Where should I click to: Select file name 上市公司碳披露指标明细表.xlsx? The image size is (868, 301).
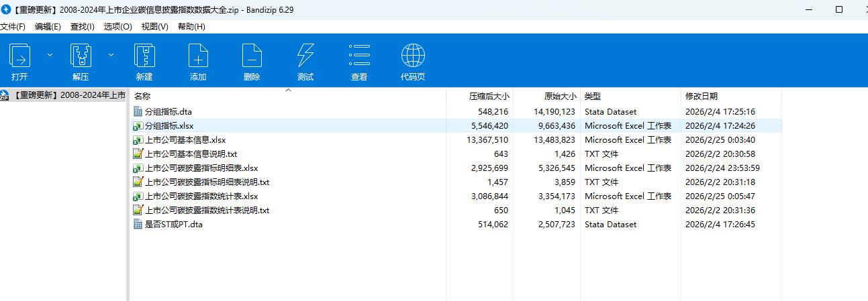point(201,168)
